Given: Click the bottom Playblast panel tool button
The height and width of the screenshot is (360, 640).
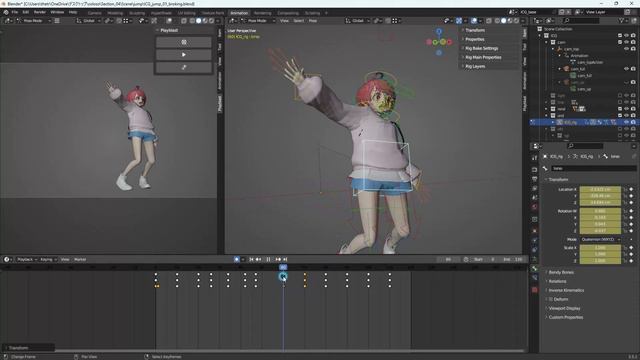Looking at the screenshot, I should tap(184, 67).
